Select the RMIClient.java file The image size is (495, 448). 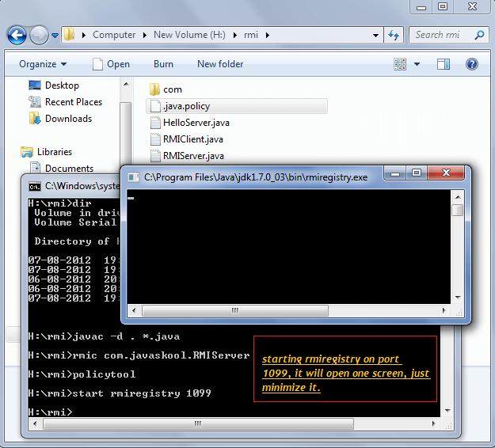pyautogui.click(x=192, y=139)
